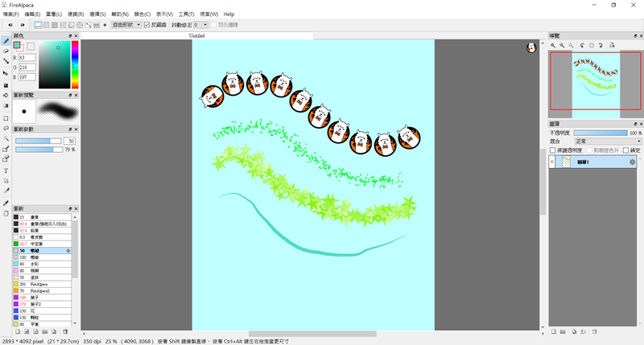Viewport: 644px width, 345px height.
Task: Zoom in using the navigator panel icon
Action: tap(553, 46)
